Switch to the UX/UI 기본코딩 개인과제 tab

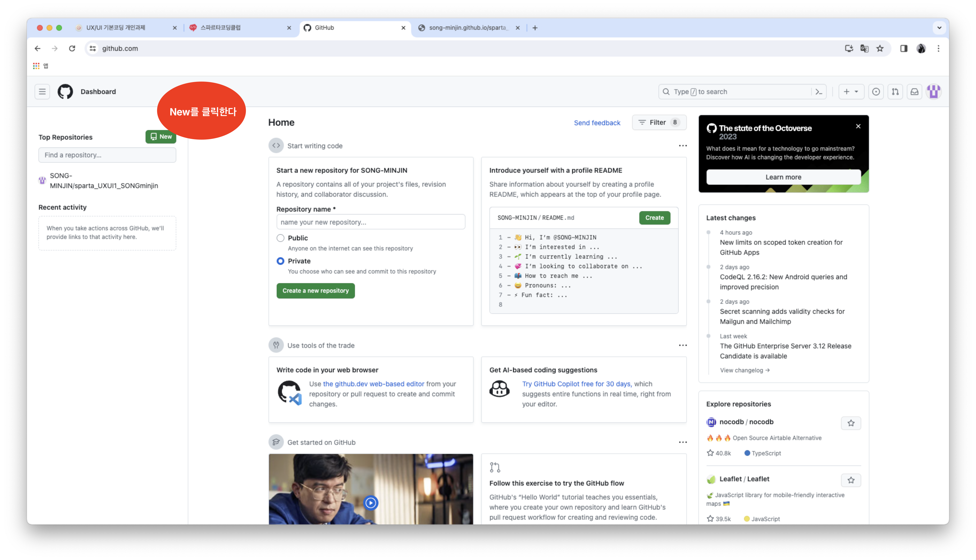tap(116, 28)
